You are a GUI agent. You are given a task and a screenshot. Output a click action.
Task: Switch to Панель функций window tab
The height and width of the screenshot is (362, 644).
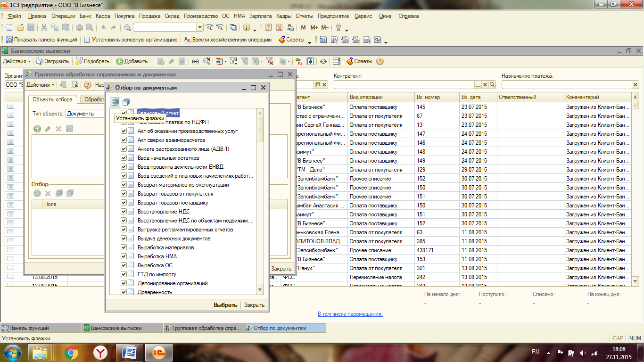coord(41,328)
